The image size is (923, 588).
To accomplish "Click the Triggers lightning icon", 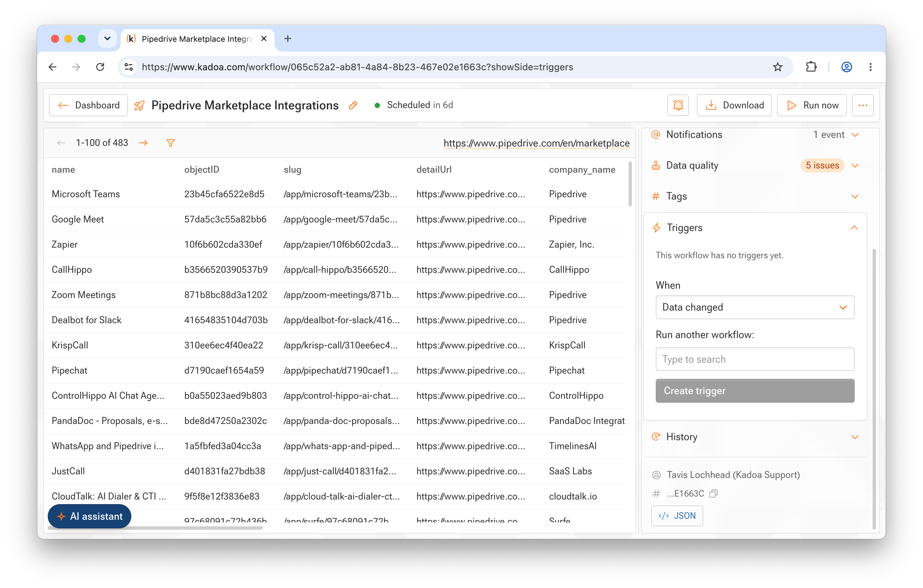I will click(656, 228).
